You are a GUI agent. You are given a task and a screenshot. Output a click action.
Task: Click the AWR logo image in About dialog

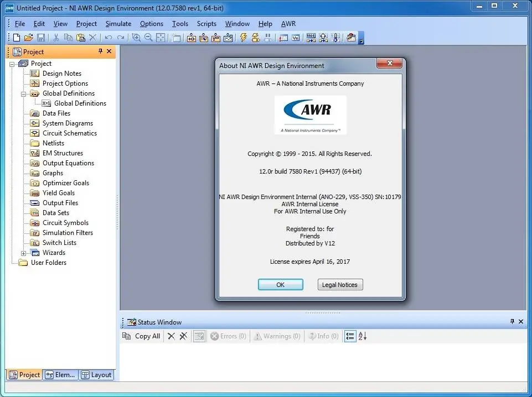click(x=310, y=115)
